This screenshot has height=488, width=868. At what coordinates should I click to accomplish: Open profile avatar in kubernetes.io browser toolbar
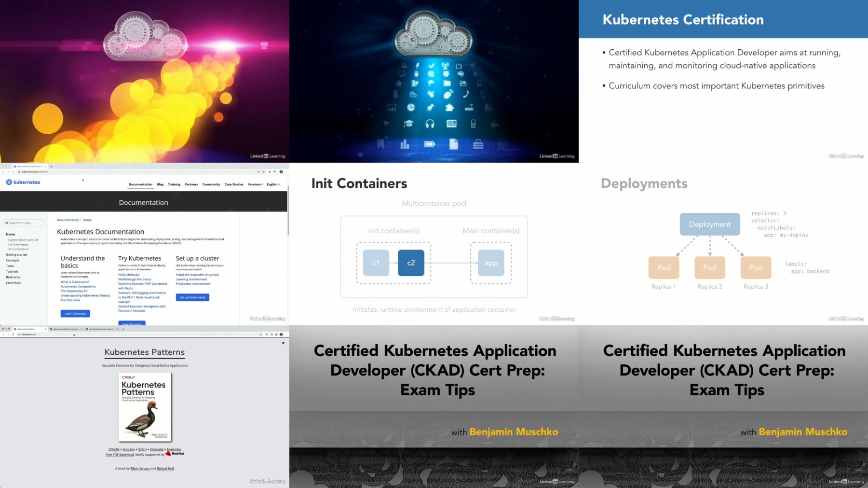coord(281,172)
